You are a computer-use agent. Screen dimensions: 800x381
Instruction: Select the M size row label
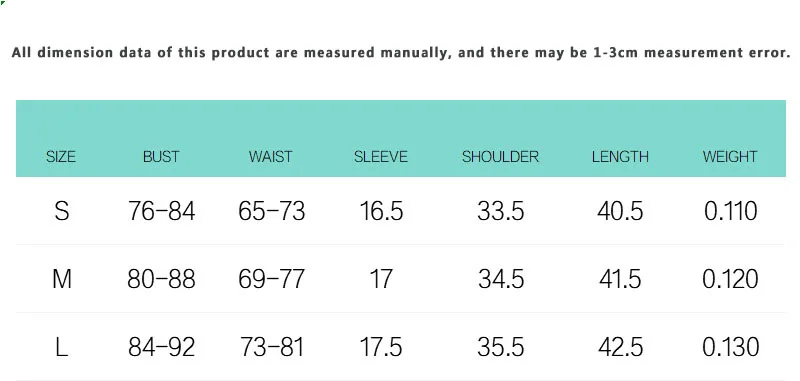[62, 279]
